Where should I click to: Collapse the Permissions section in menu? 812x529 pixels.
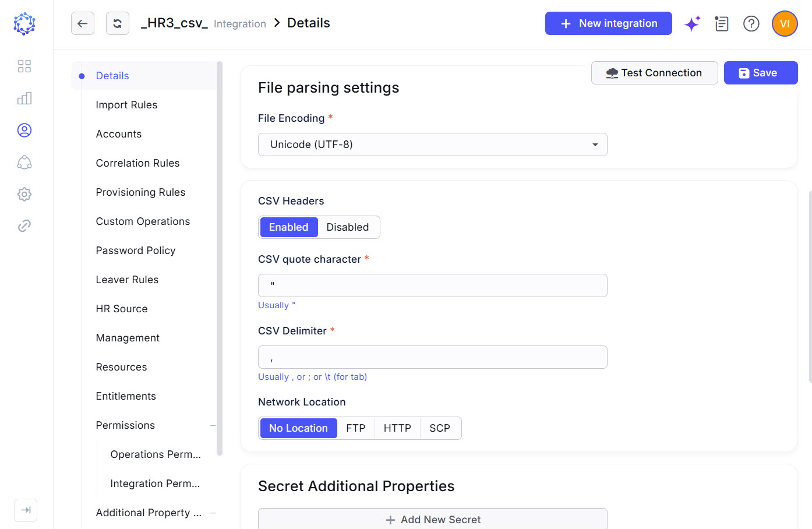click(213, 426)
